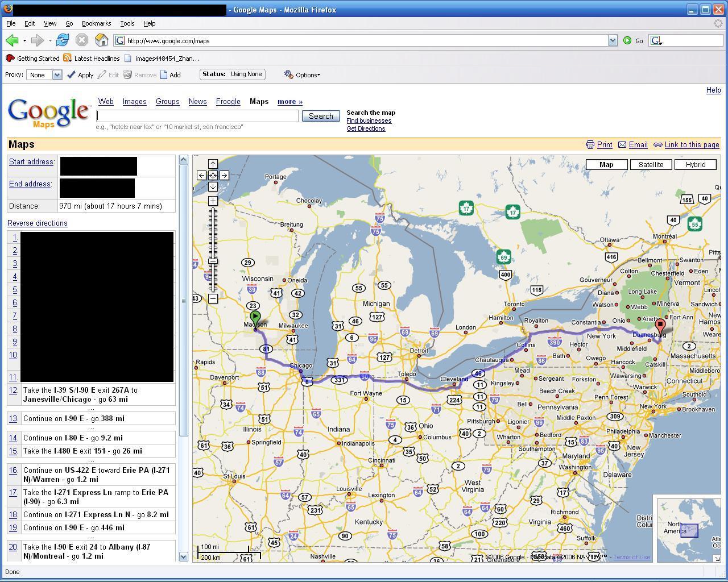Reload the page with the refresh icon
728x582 pixels.
63,40
